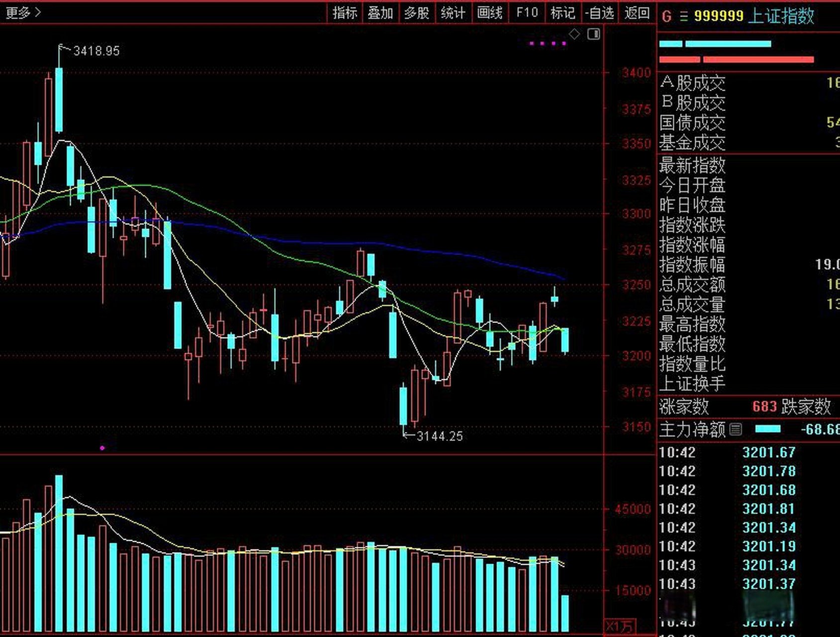Click the 上证指数 index name
This screenshot has width=840, height=637.
pyautogui.click(x=781, y=16)
